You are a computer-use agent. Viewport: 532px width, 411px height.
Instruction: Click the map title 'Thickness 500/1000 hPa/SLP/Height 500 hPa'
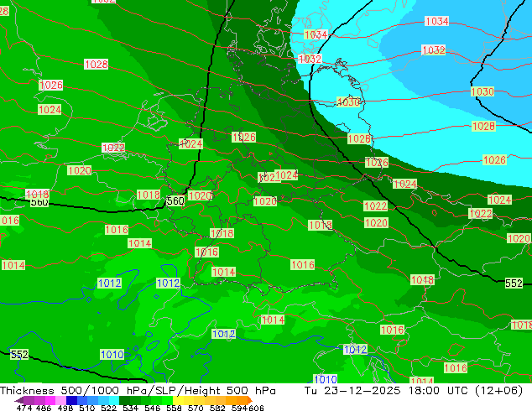pos(138,390)
